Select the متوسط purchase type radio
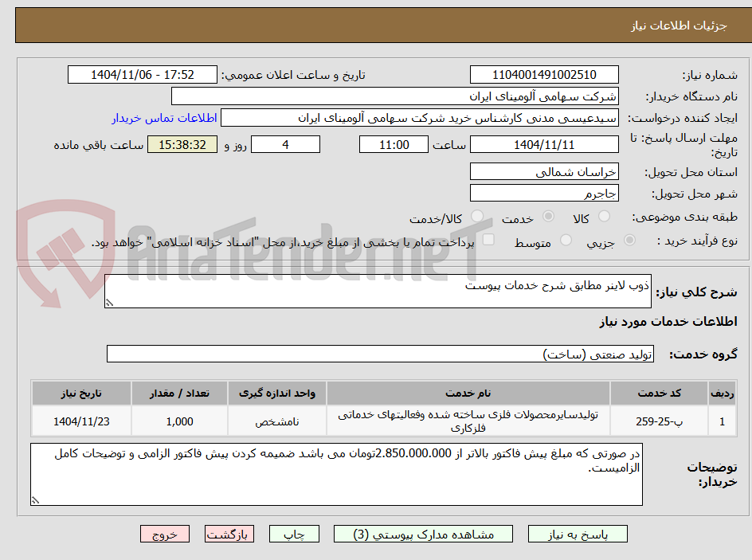Image resolution: width=752 pixels, height=560 pixels. (566, 241)
